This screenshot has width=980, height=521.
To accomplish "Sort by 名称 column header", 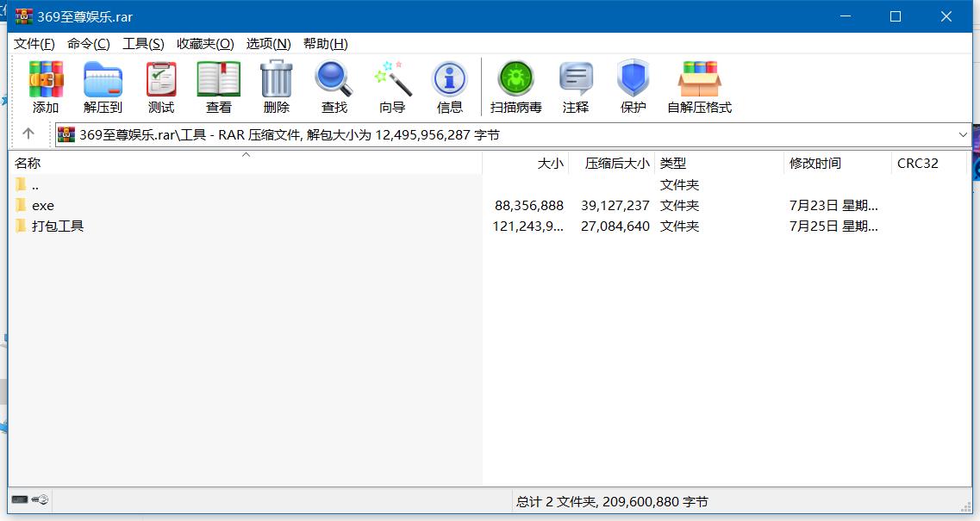I will coord(28,164).
